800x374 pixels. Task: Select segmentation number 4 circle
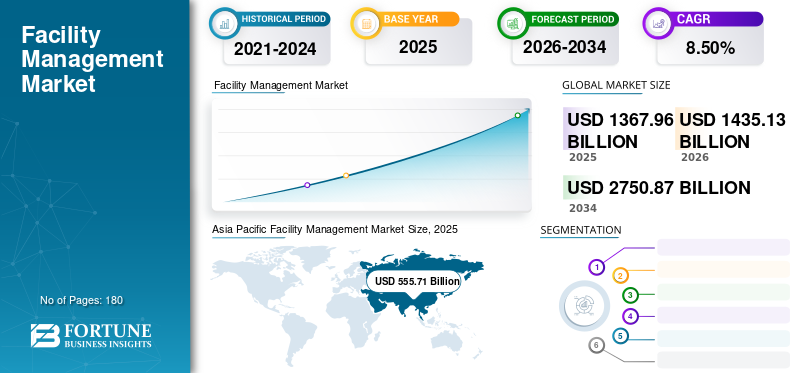tap(631, 316)
